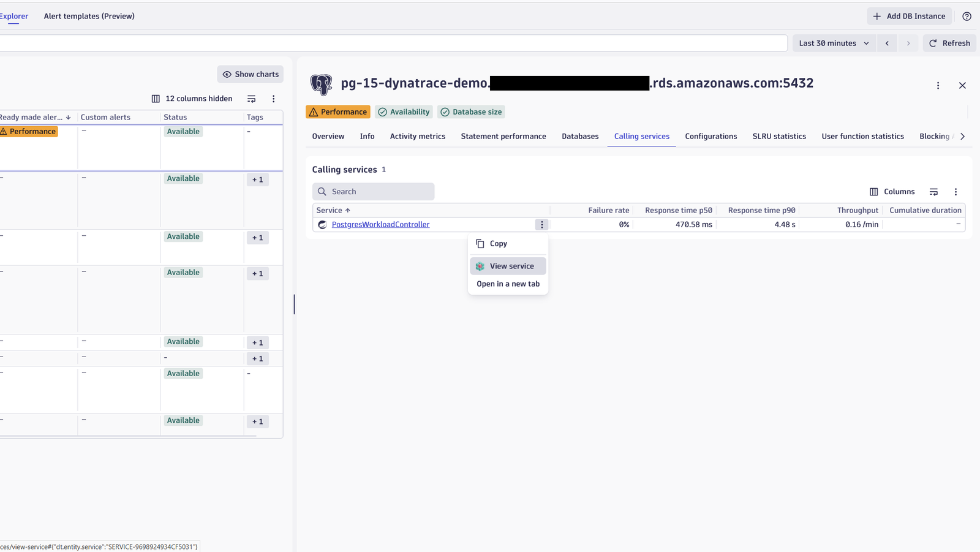Open the left table row density settings icon
This screenshot has height=552, width=980.
(251, 99)
